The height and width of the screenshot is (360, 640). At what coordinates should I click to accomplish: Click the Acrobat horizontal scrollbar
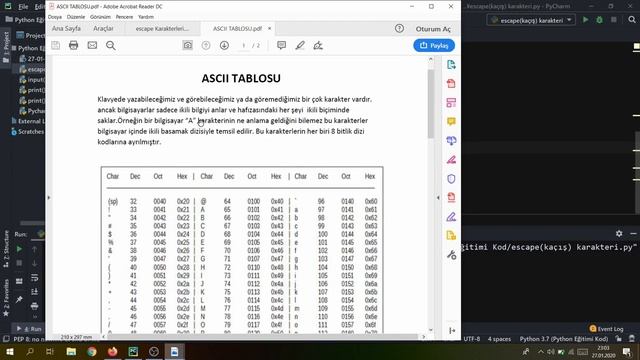point(262,337)
